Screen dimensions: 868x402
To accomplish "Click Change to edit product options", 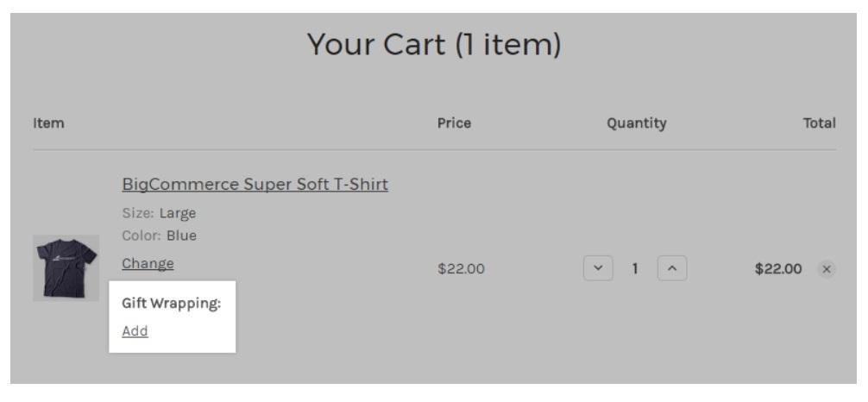I will click(148, 263).
